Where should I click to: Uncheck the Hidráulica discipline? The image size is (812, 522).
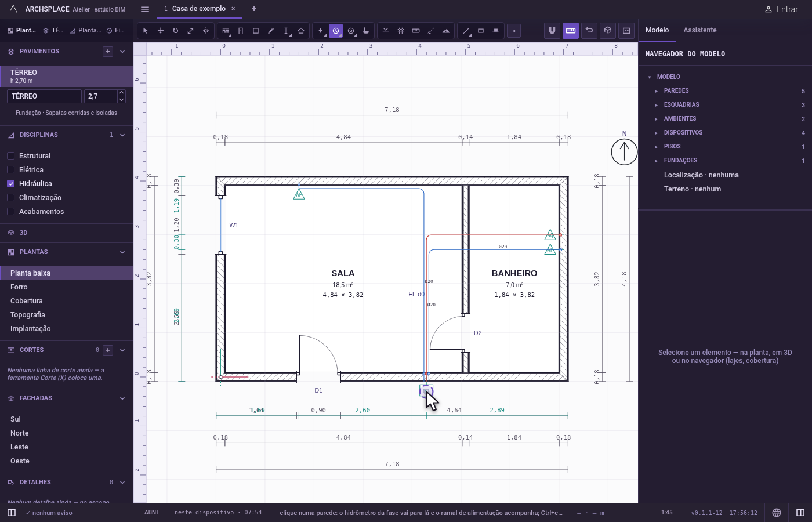pyautogui.click(x=10, y=184)
